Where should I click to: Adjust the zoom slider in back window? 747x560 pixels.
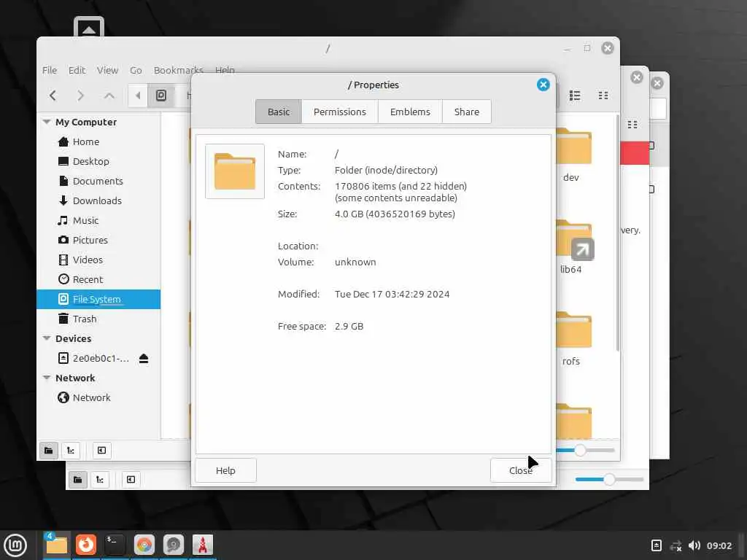pyautogui.click(x=609, y=479)
